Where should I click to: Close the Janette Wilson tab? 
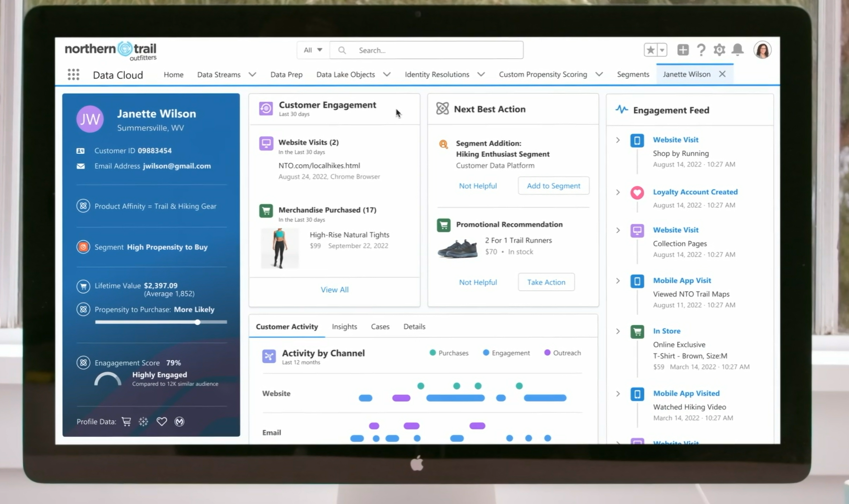722,74
